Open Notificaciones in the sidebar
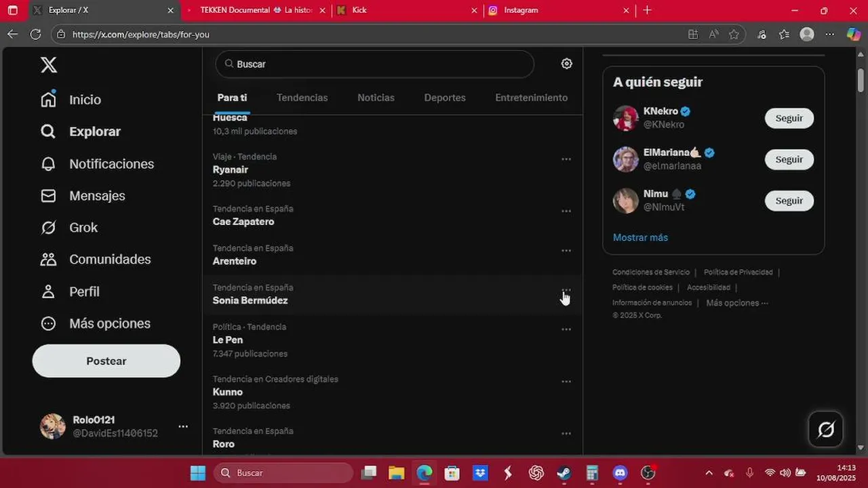Viewport: 868px width, 488px height. [97, 164]
